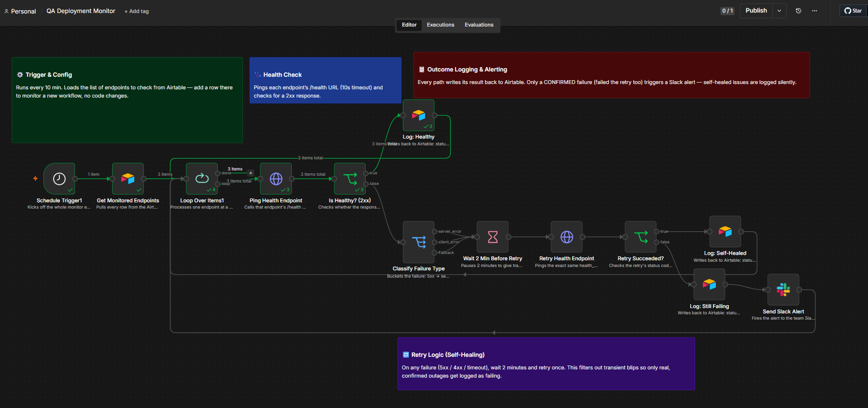Click the Publish button
This screenshot has width=868, height=408.
pyautogui.click(x=756, y=11)
